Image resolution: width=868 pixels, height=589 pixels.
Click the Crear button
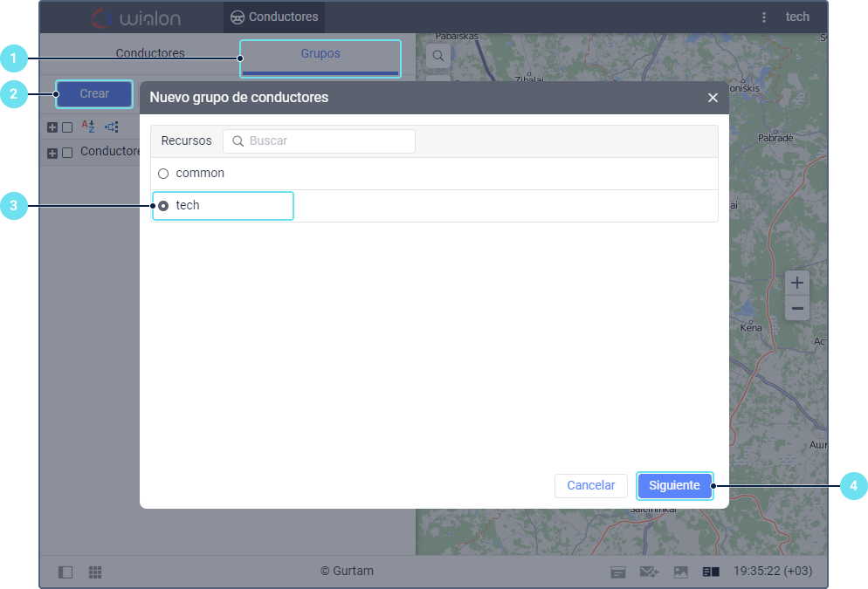click(x=94, y=94)
